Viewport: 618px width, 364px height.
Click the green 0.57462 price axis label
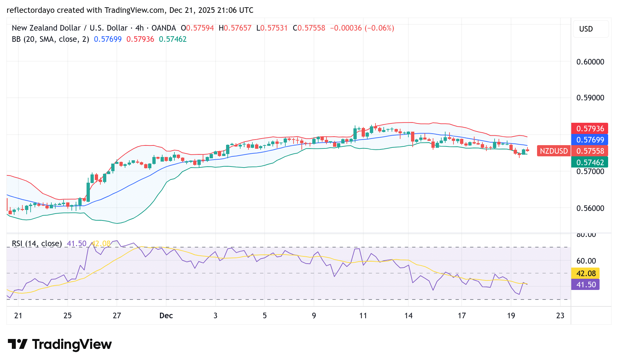tap(590, 162)
